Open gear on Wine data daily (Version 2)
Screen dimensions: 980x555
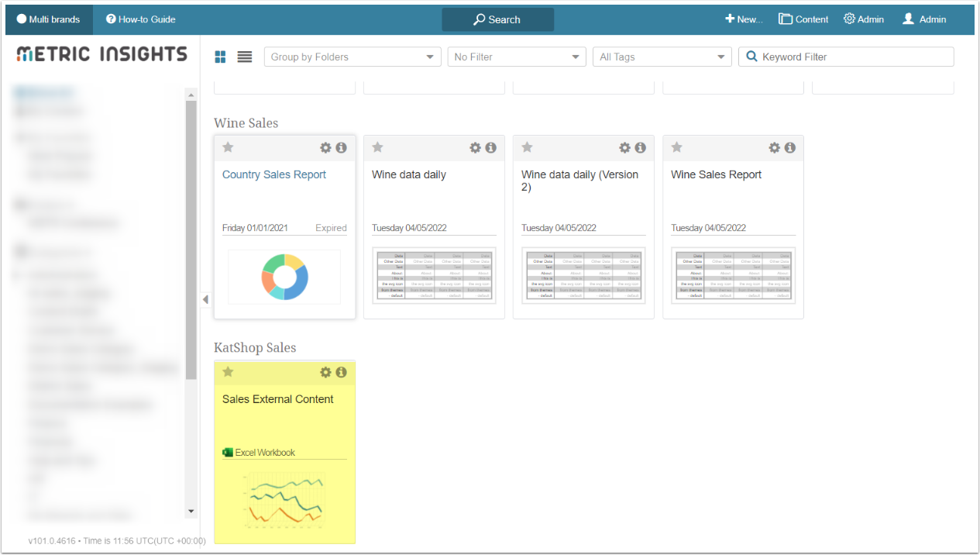click(624, 147)
